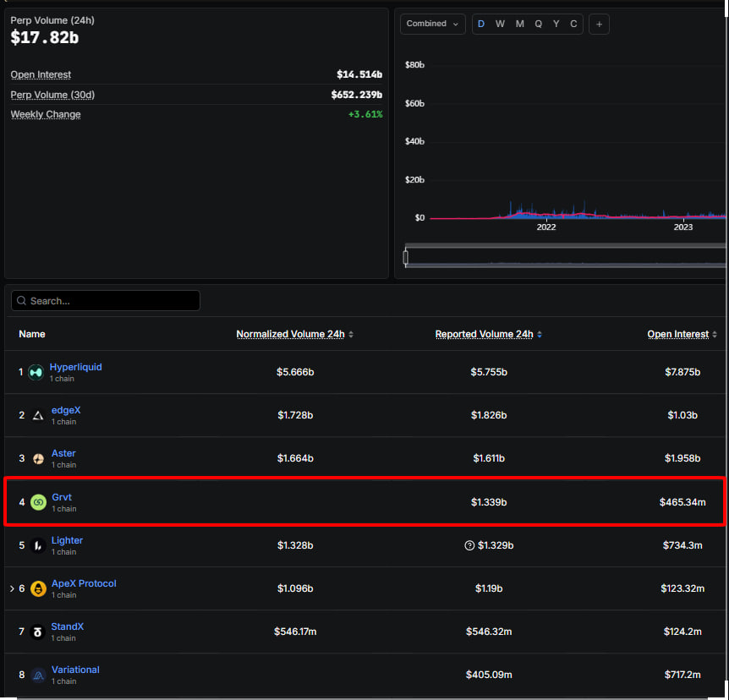Focus the Search protocols input field
The width and height of the screenshot is (729, 700).
pos(106,301)
